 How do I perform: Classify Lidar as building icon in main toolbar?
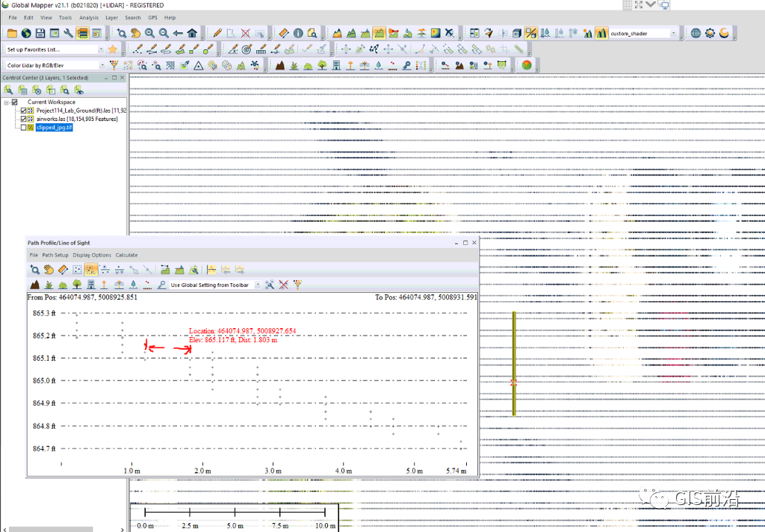click(336, 65)
